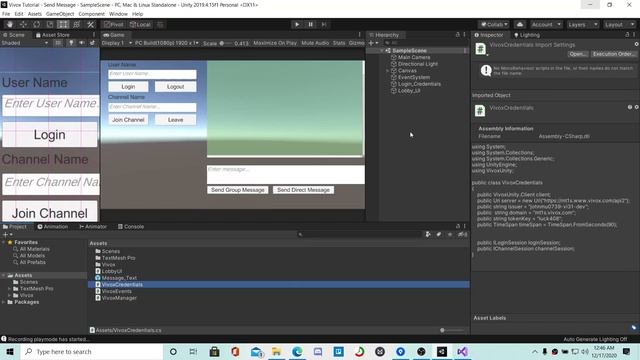Screen dimensions: 640x360
Task: Open the Window menu
Action: click(118, 14)
